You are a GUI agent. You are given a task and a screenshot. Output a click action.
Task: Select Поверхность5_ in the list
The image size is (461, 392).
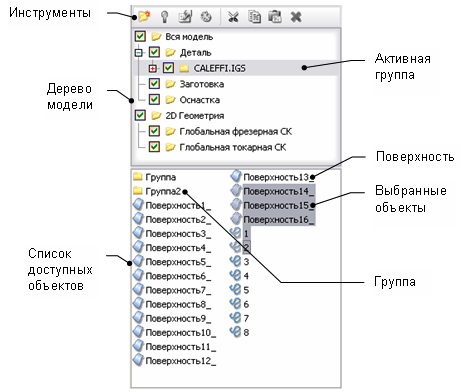178,262
